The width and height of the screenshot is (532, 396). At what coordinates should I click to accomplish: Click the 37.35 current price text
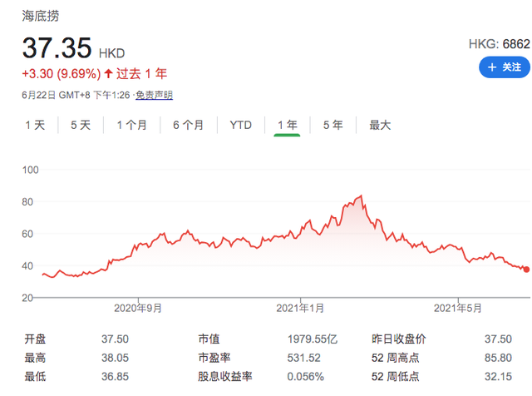pos(57,48)
